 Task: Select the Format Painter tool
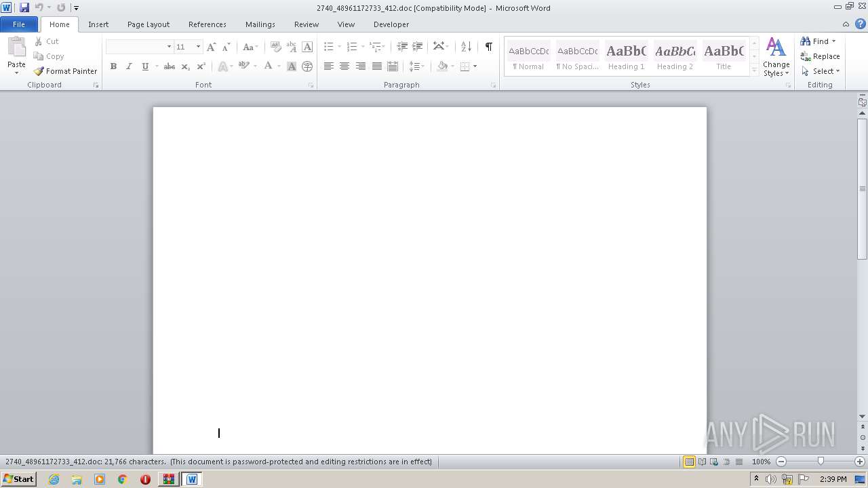click(65, 71)
